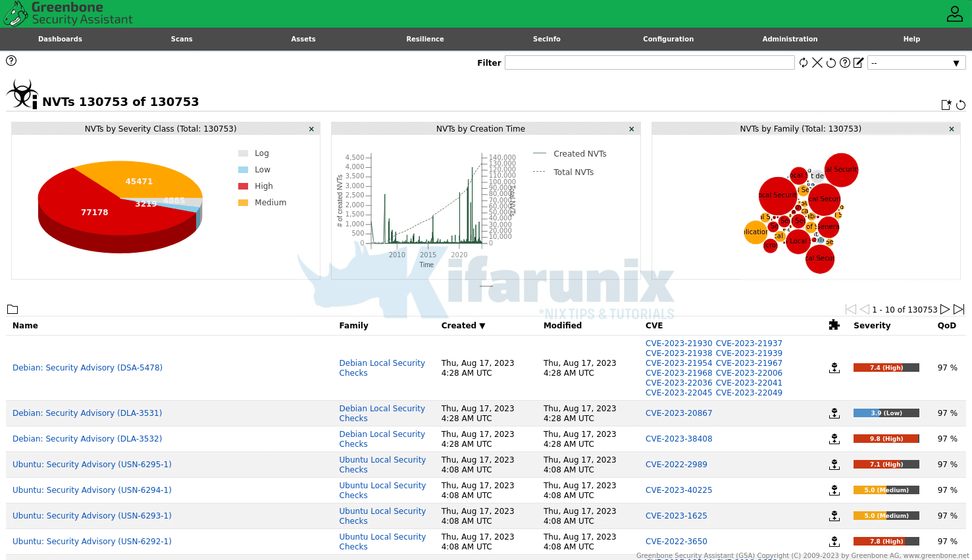Toggle Total NVTs line in legend
972x560 pixels.
(563, 172)
